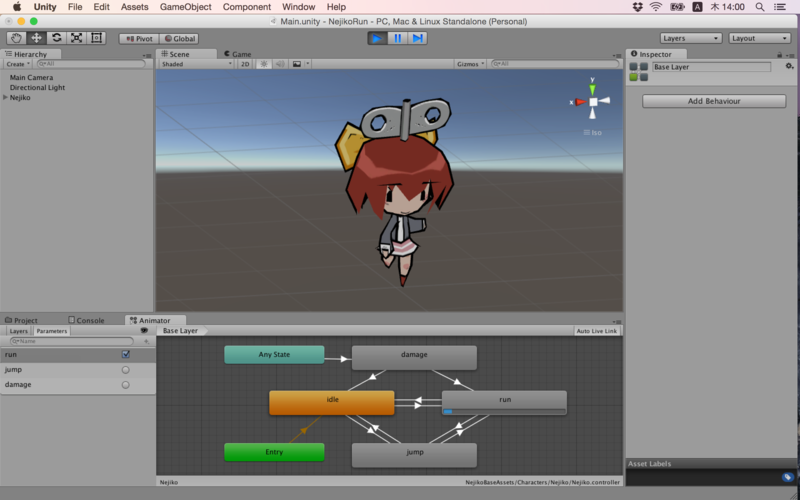Toggle Pivot handle position

click(139, 39)
